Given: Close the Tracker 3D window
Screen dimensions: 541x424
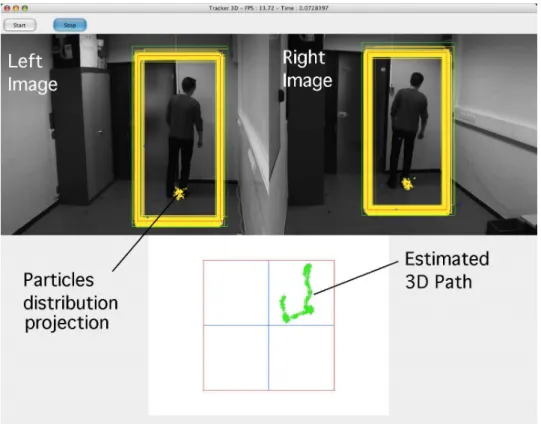Looking at the screenshot, I should coord(7,8).
